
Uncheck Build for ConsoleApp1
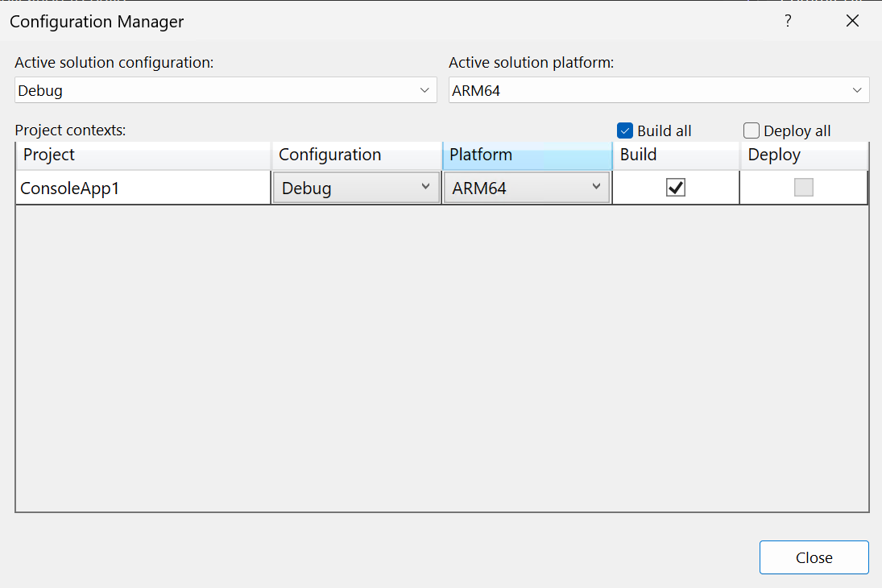coord(676,188)
